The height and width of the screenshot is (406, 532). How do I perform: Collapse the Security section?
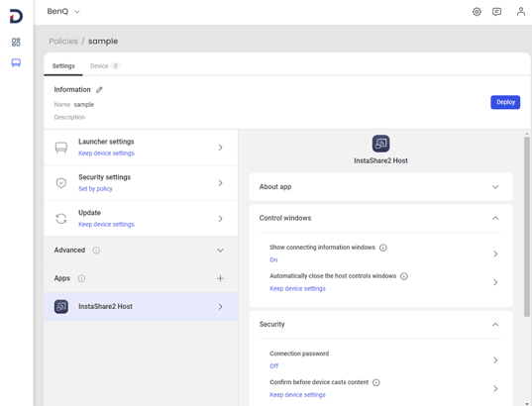tap(495, 325)
